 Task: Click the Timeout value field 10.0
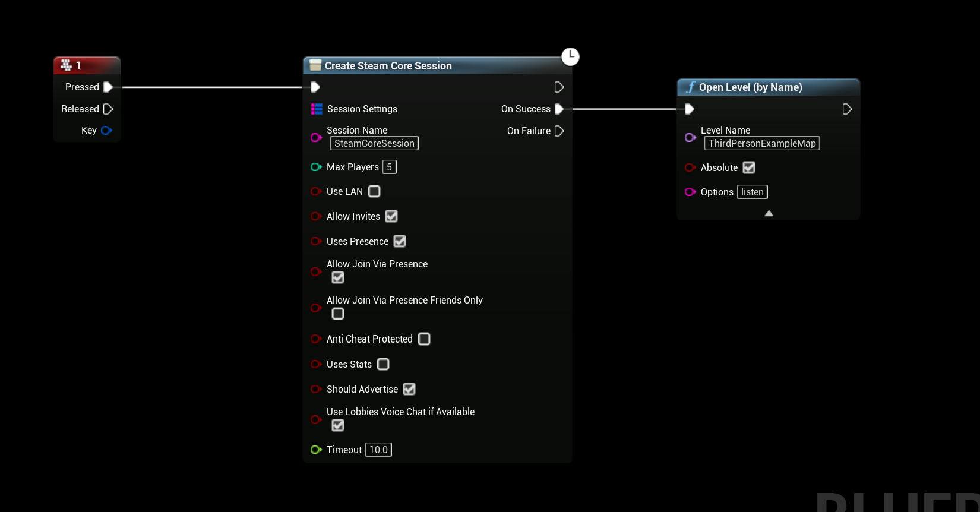pos(379,450)
